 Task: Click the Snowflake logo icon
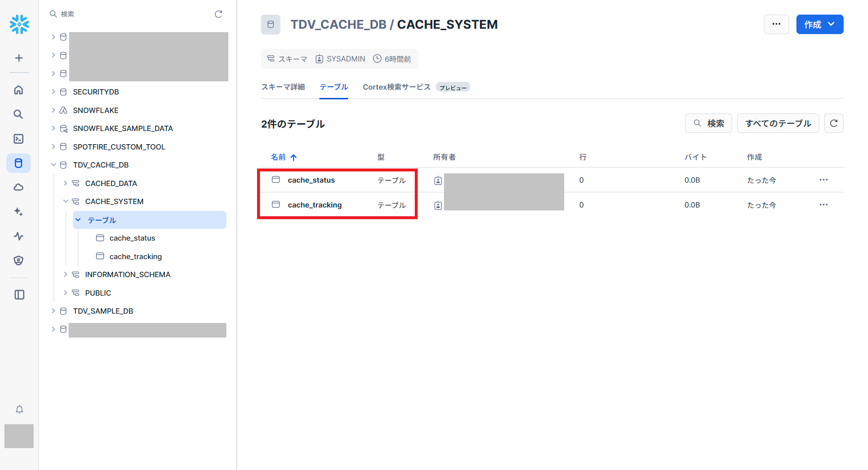click(19, 24)
